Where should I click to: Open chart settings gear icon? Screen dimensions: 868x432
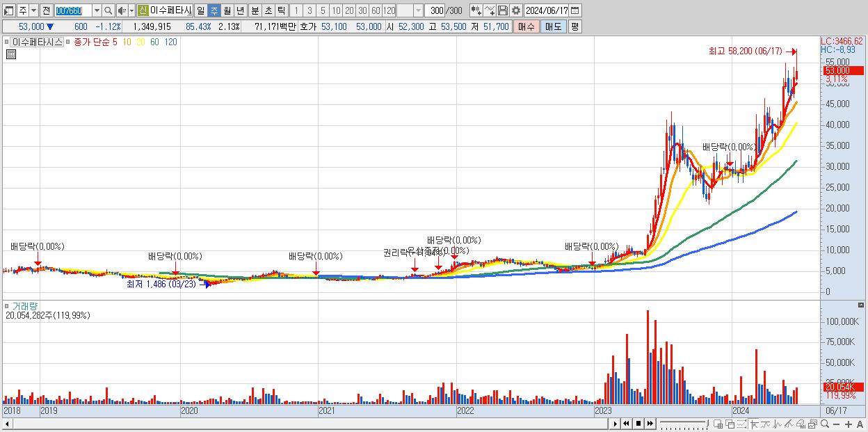click(x=516, y=10)
